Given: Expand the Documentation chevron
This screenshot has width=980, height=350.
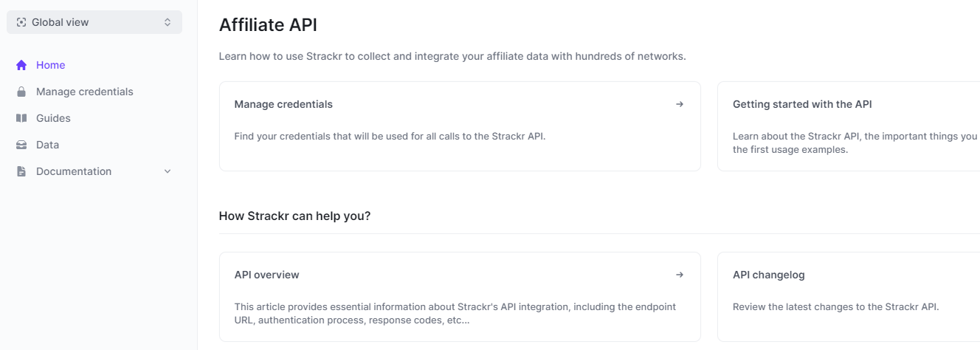Looking at the screenshot, I should click(x=168, y=171).
